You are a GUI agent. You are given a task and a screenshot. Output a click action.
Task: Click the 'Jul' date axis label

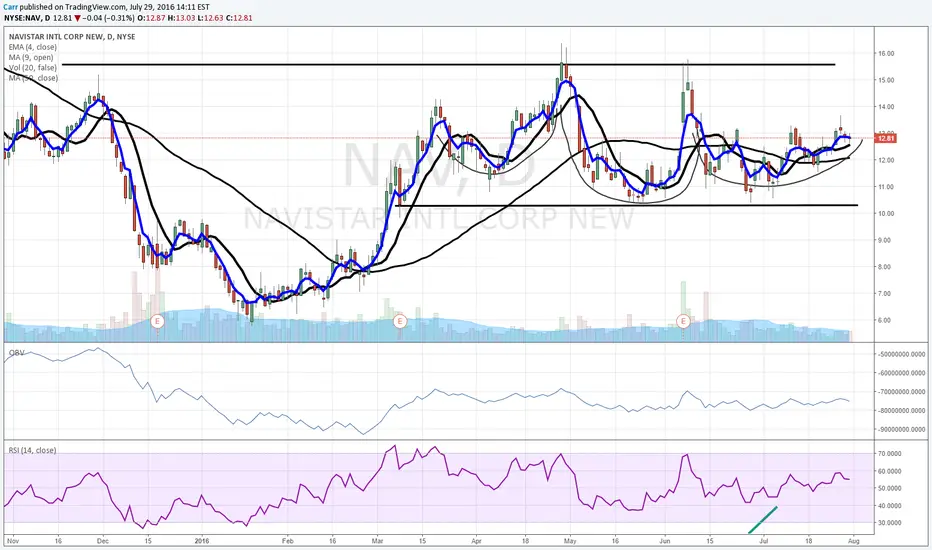pos(764,541)
